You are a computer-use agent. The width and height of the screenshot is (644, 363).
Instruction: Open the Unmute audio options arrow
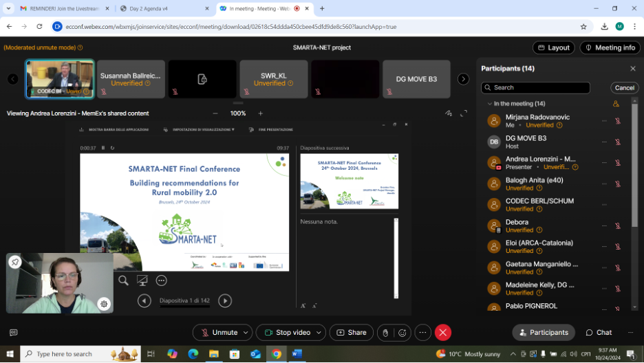pos(247,333)
